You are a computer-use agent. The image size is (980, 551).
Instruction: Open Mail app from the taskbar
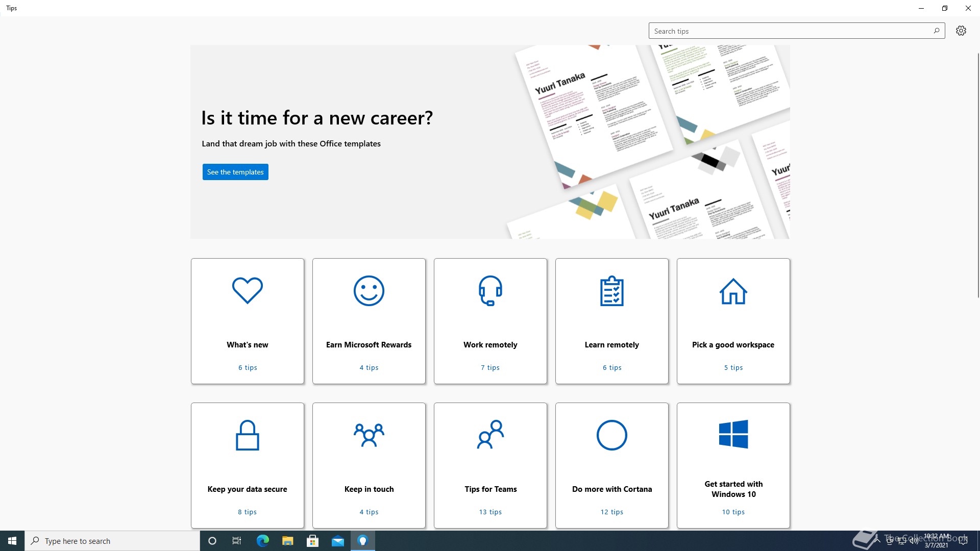pos(337,541)
